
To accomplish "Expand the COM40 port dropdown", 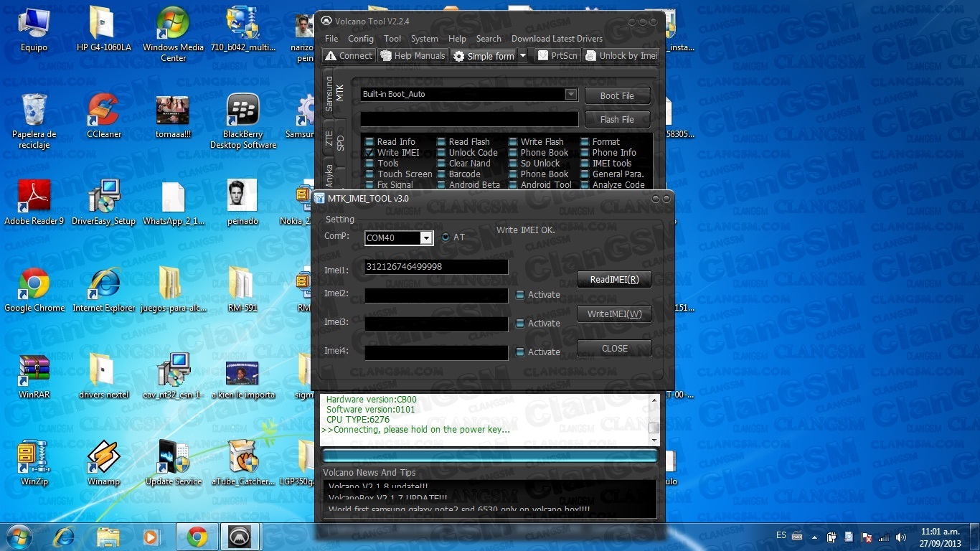I will pyautogui.click(x=426, y=238).
